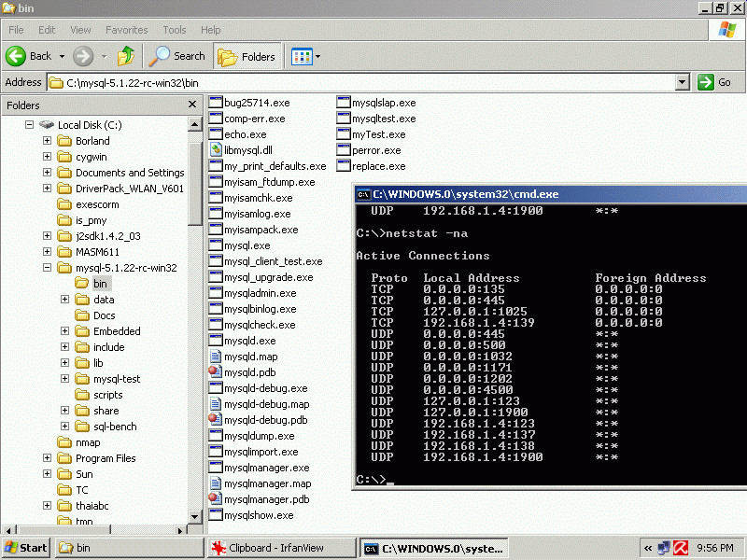Switch to cmd.exe taskbar button
This screenshot has width=747, height=560.
point(433,548)
